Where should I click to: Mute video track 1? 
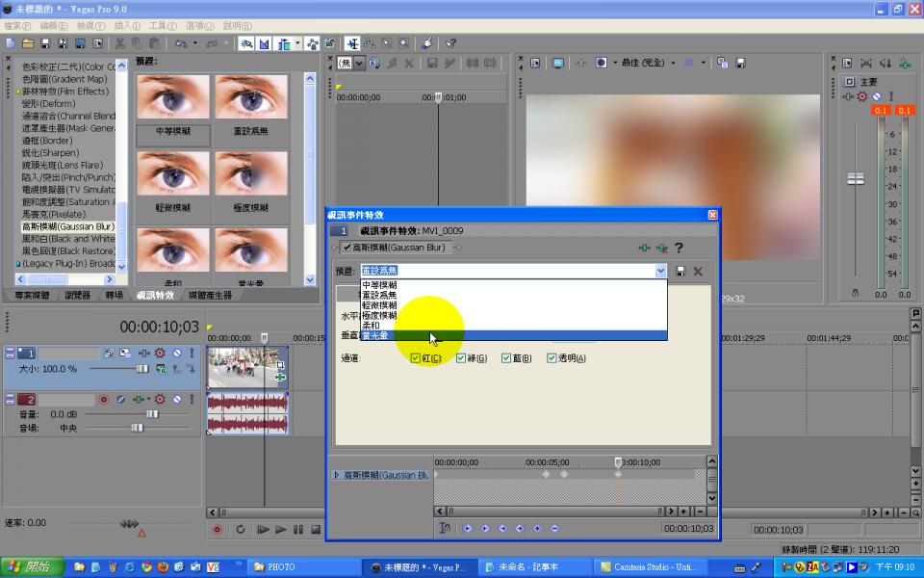click(x=176, y=354)
